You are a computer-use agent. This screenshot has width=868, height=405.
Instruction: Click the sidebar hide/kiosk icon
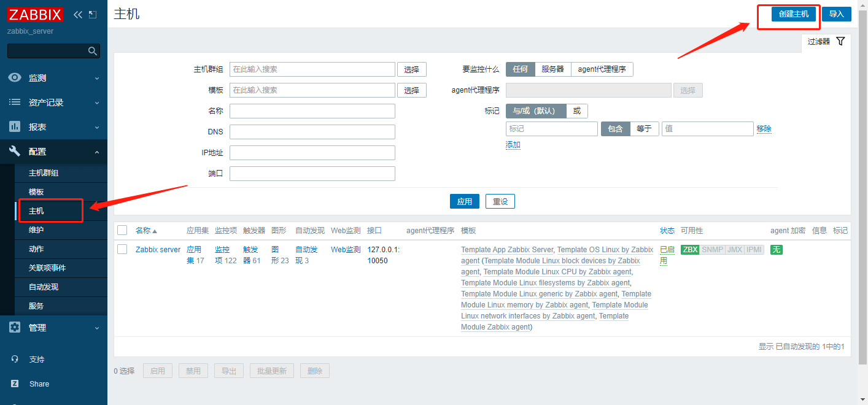pyautogui.click(x=93, y=15)
